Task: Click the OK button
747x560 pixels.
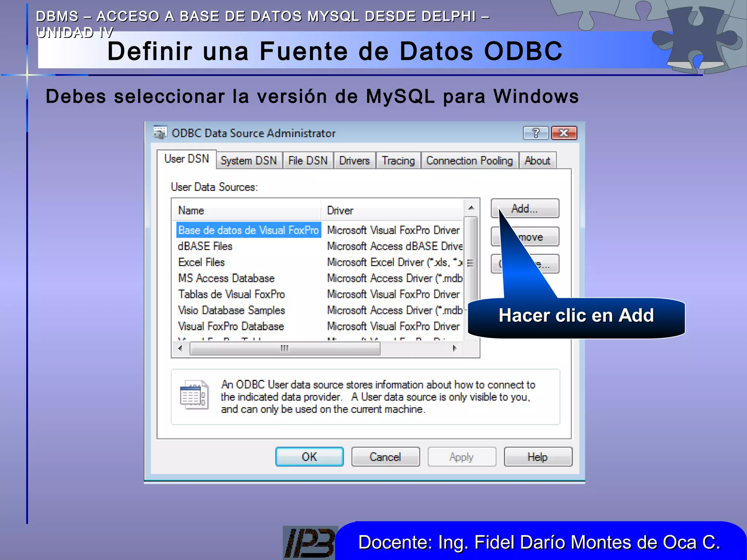Action: click(x=309, y=456)
